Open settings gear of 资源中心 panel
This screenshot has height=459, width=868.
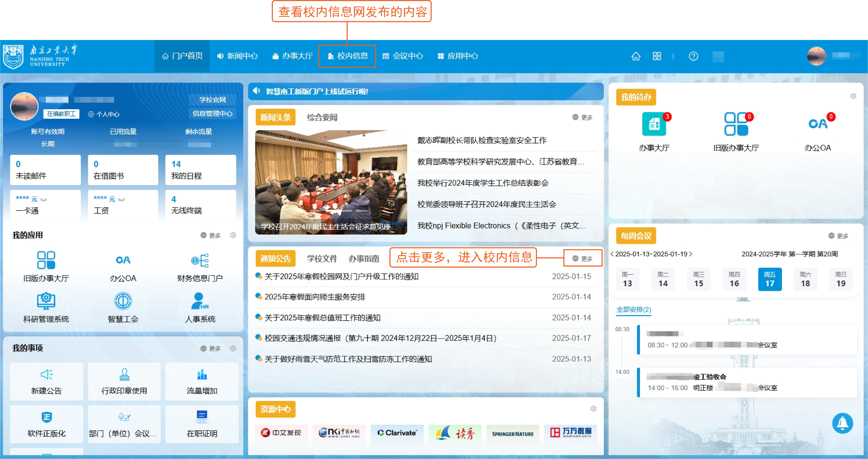click(x=593, y=408)
